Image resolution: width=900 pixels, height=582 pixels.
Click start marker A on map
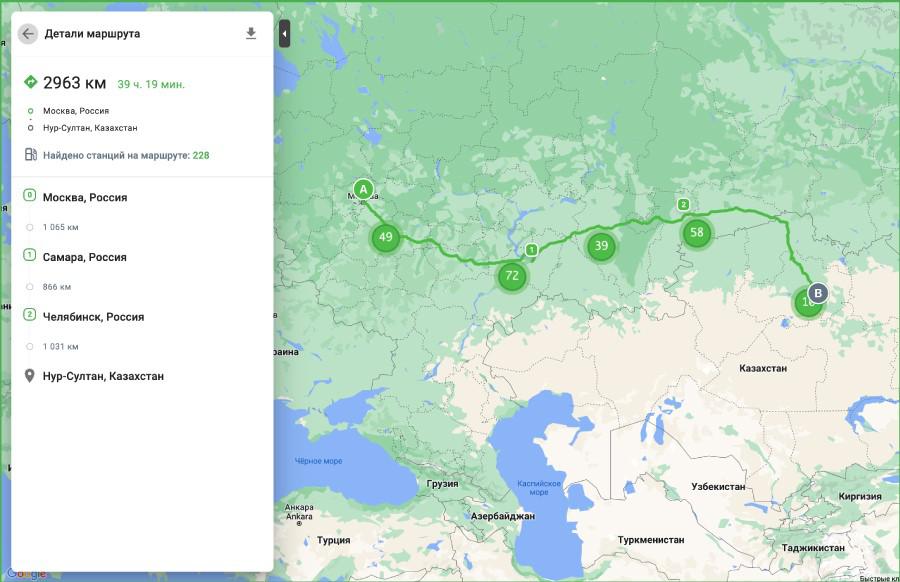pos(363,189)
